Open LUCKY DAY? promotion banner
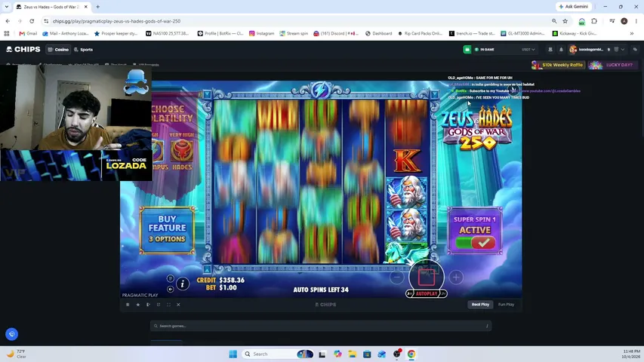The height and width of the screenshot is (362, 644). [613, 65]
